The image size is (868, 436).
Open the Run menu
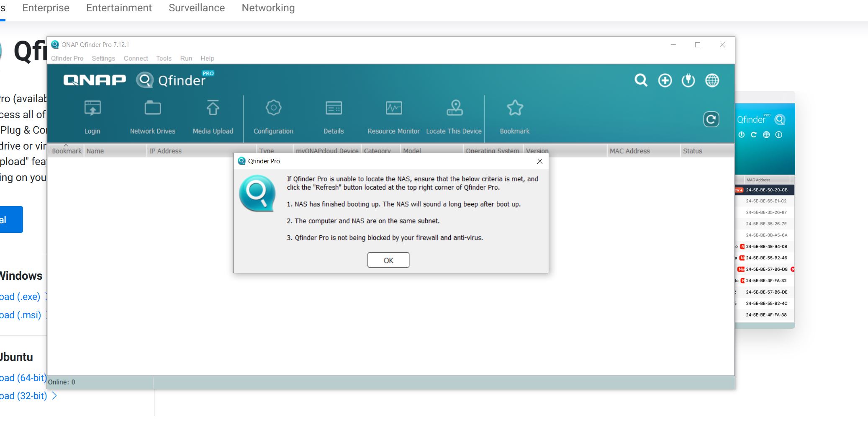coord(186,58)
